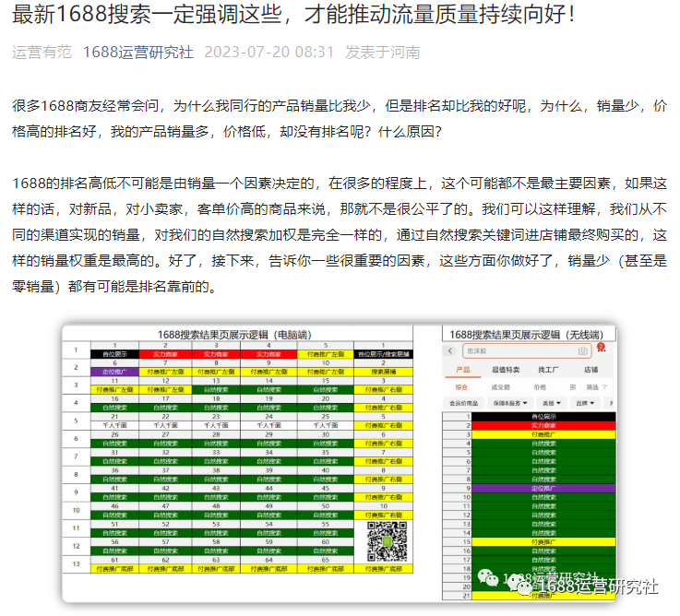Screen dimensions: 680x616
Task: Click the 自然搜索 cell under number 13
Action: pos(216,390)
